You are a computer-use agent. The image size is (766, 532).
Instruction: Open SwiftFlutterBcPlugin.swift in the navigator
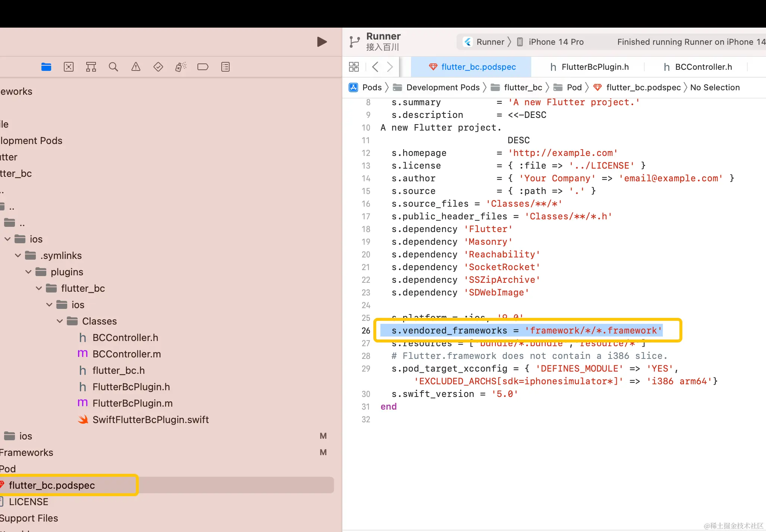tap(150, 420)
